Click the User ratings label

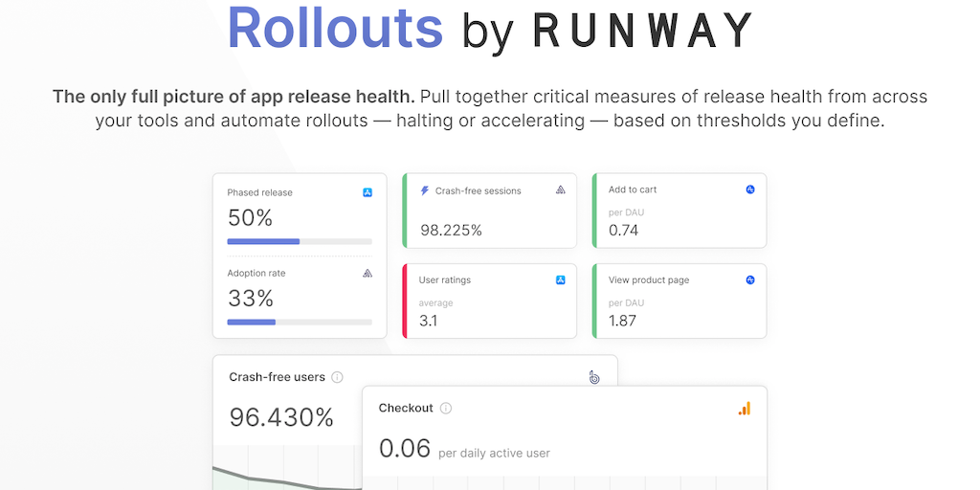pos(444,280)
